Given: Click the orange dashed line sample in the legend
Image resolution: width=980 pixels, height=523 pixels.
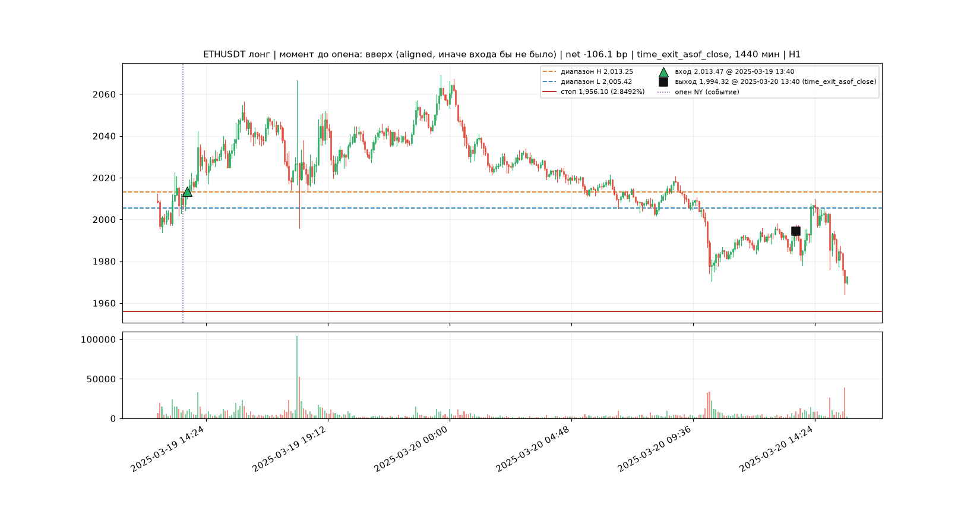Looking at the screenshot, I should [549, 72].
